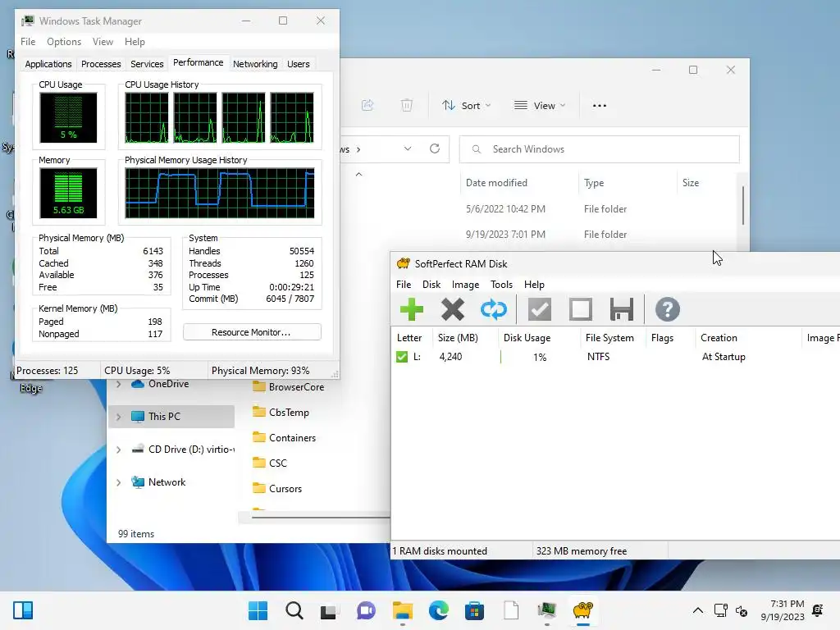Switch to the Networking tab
Viewport: 840px width, 630px height.
coord(255,64)
